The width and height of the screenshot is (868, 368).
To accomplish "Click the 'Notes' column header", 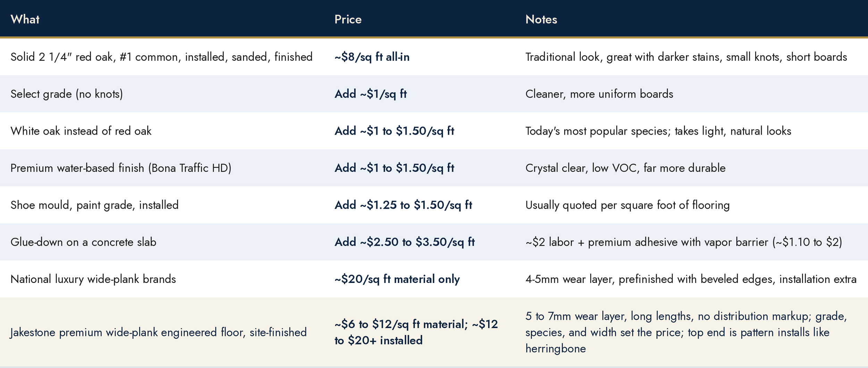I will (541, 19).
